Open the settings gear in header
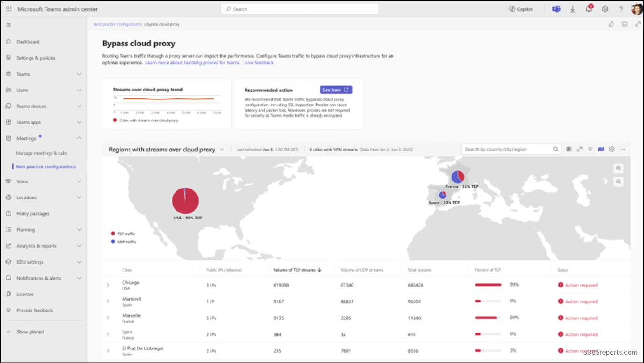Image resolution: width=644 pixels, height=363 pixels. 605,9
